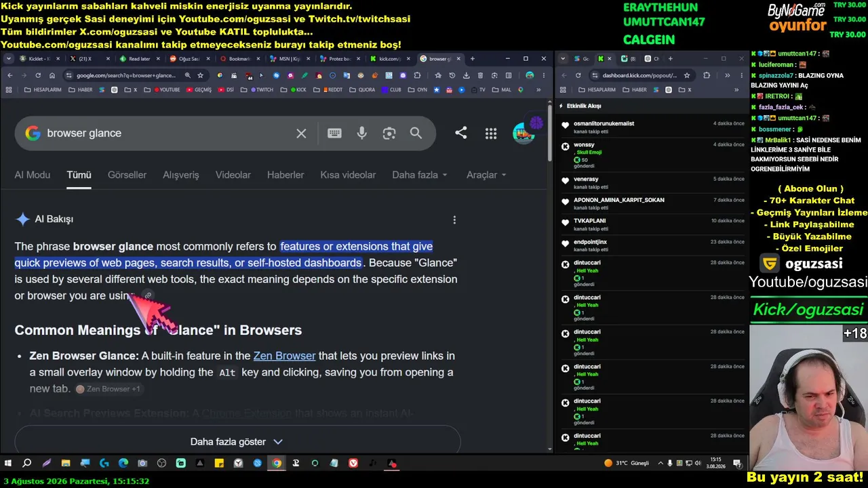Image resolution: width=868 pixels, height=488 pixels.
Task: Switch to the Alışveriş tab
Action: 181,175
